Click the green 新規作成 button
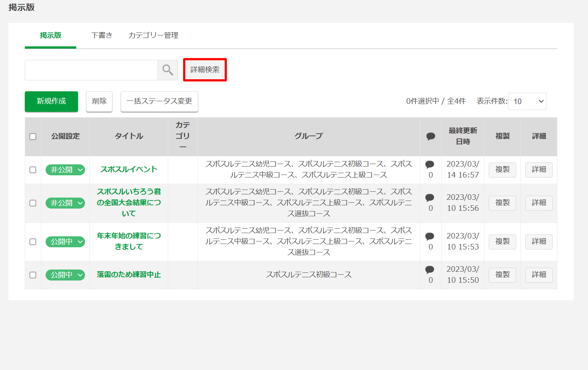This screenshot has height=370, width=588. 51,101
